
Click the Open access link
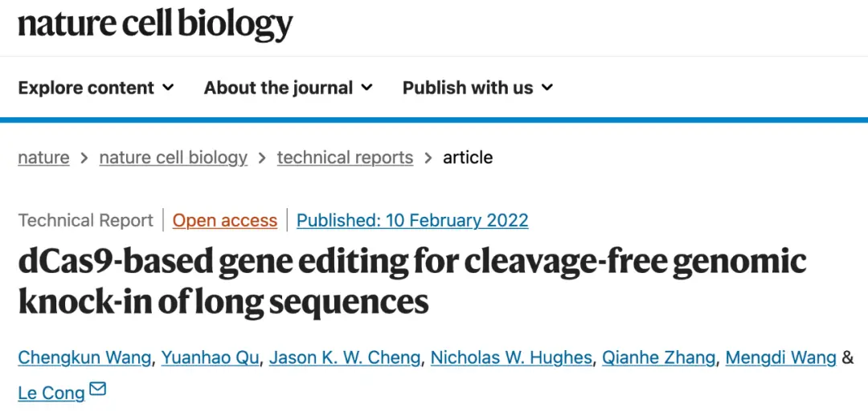225,221
